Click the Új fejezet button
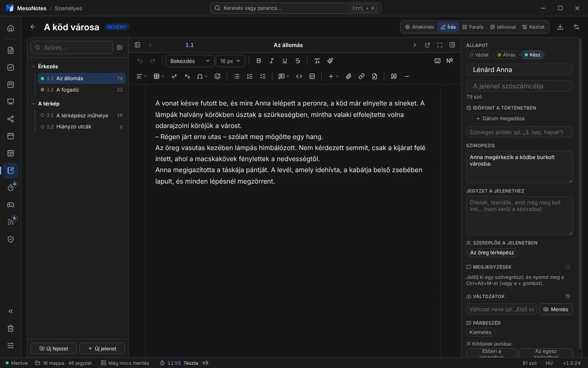The width and height of the screenshot is (588, 368). point(53,348)
